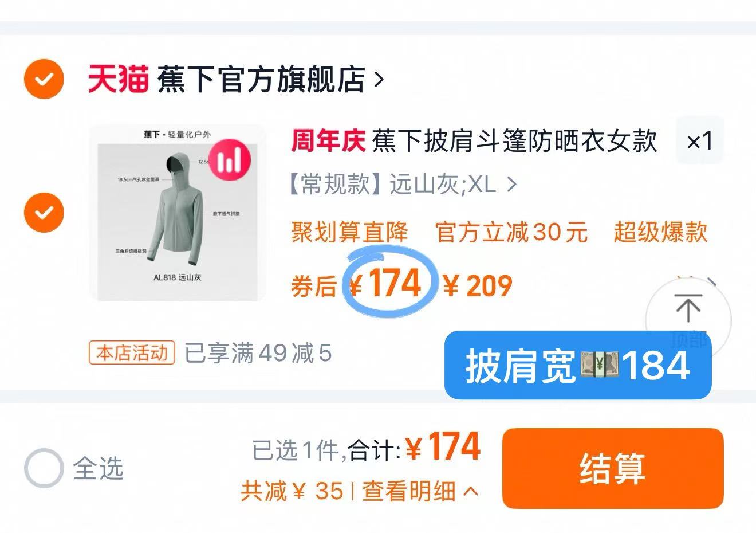Tap the 超级爆款 tag
This screenshot has height=533, width=756.
[661, 232]
